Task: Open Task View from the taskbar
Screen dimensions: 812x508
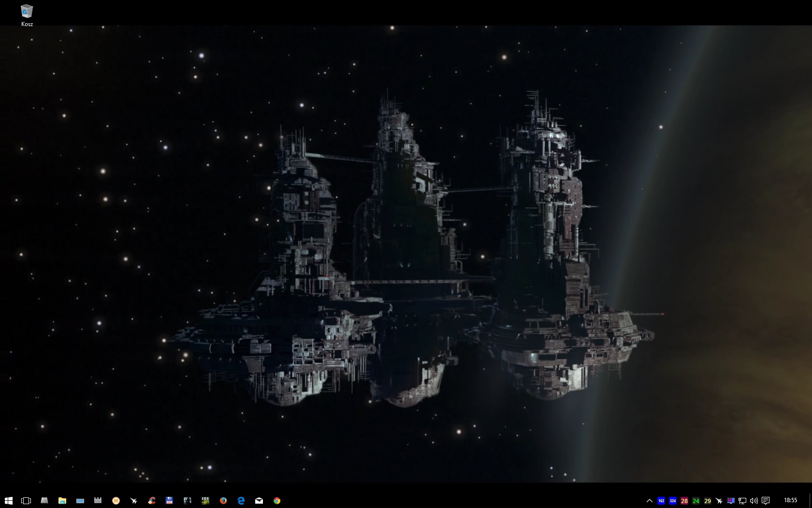Action: [26, 501]
